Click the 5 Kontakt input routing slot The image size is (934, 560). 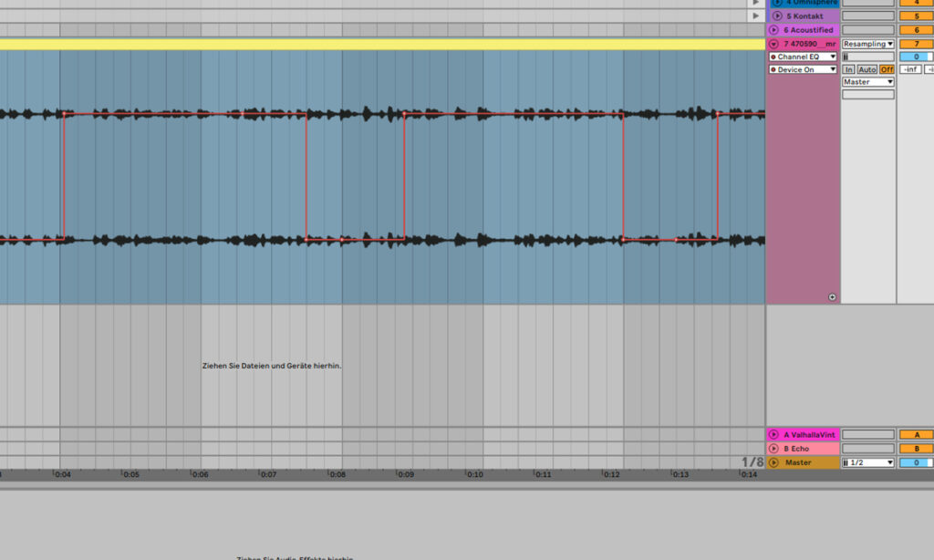pos(868,16)
